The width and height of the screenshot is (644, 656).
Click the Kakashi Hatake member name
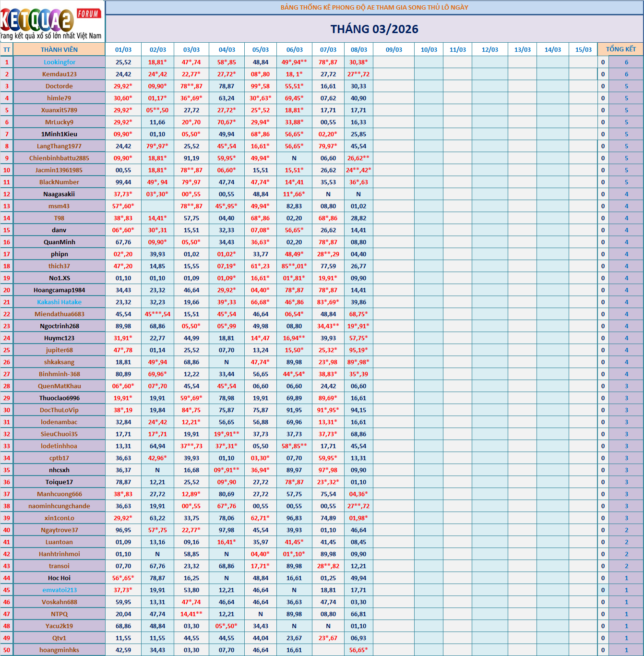click(60, 302)
